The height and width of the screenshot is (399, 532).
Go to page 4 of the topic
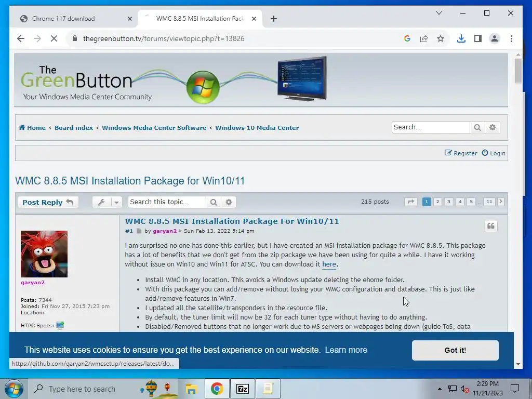pyautogui.click(x=460, y=202)
